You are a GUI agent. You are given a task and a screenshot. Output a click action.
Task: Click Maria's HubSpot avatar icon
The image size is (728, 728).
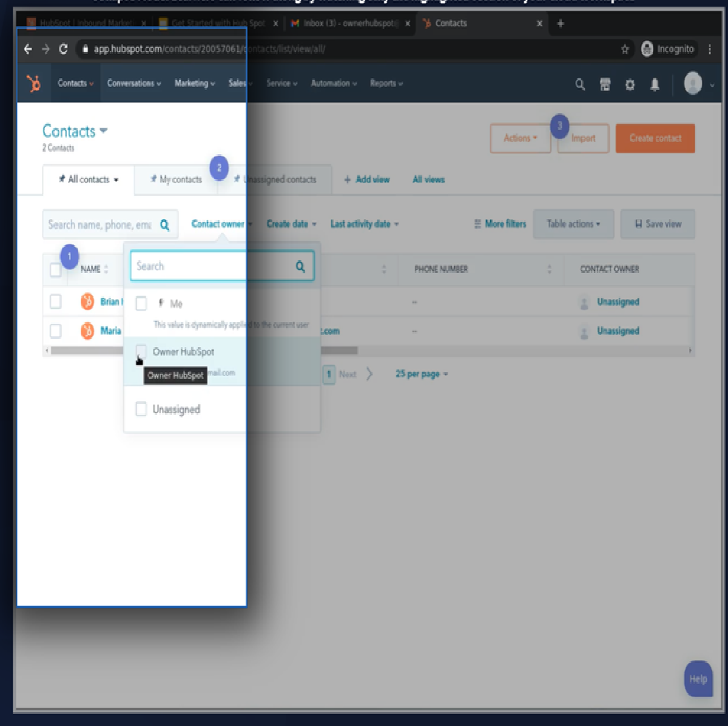87,331
